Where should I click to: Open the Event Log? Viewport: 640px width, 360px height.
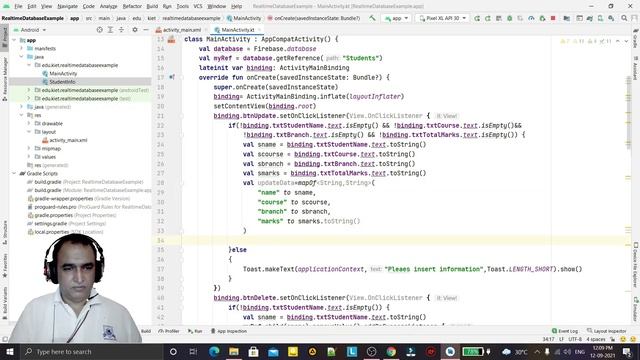click(565, 331)
